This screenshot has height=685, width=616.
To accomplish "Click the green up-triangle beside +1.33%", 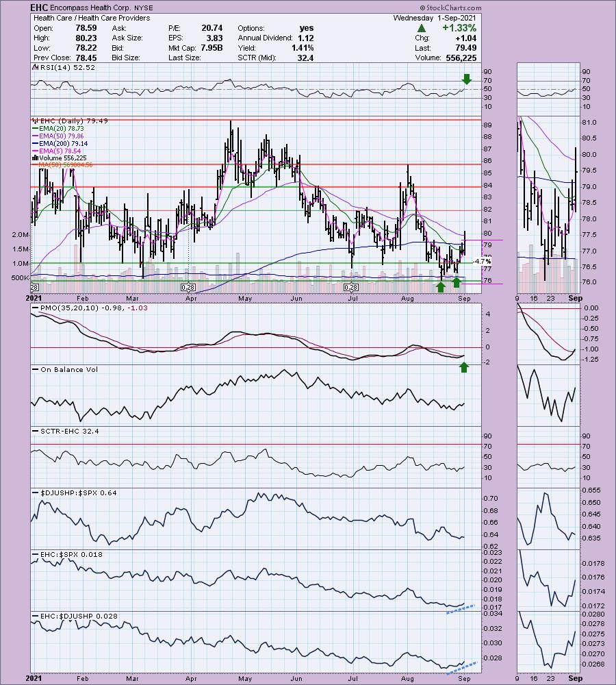I will coord(422,28).
